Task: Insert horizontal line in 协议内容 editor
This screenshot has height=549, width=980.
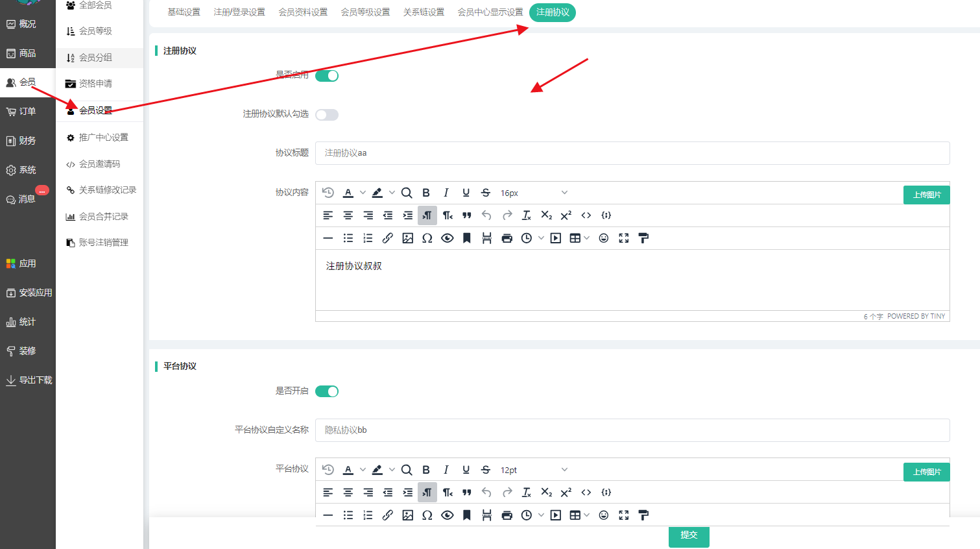Action: click(328, 238)
